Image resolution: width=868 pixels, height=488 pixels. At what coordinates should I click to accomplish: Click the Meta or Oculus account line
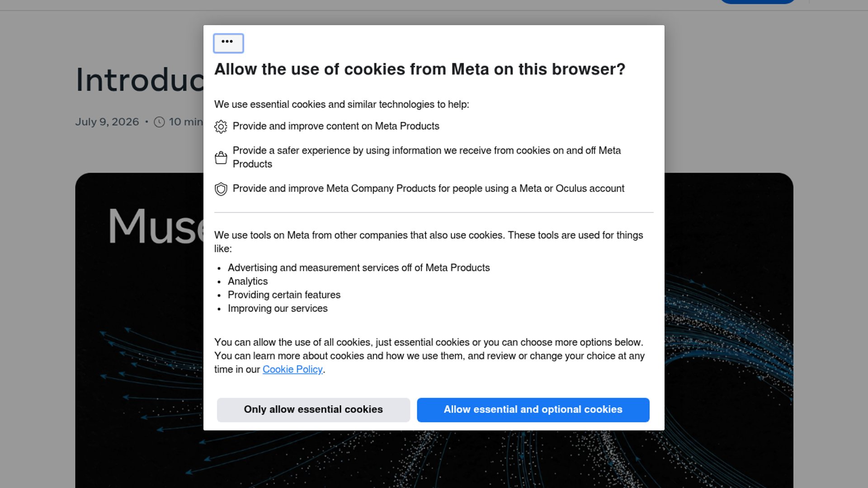pos(428,188)
